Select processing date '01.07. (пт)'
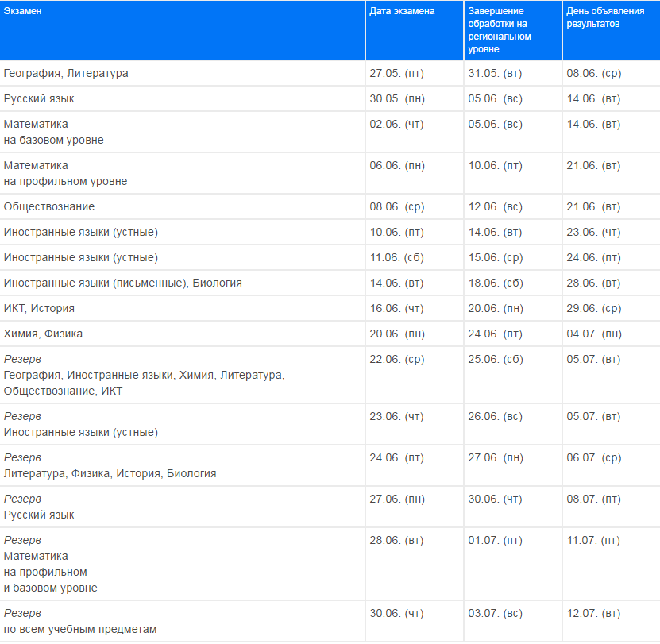 tap(513, 564)
